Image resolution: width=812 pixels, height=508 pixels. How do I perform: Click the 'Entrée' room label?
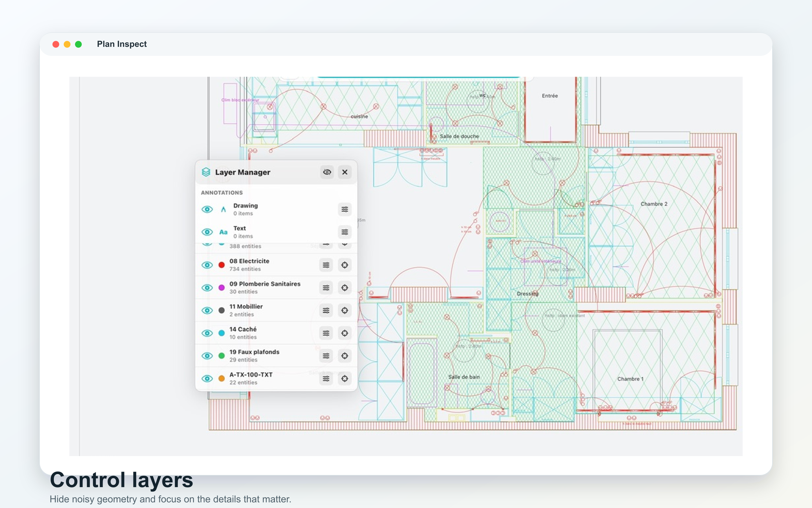pyautogui.click(x=550, y=96)
